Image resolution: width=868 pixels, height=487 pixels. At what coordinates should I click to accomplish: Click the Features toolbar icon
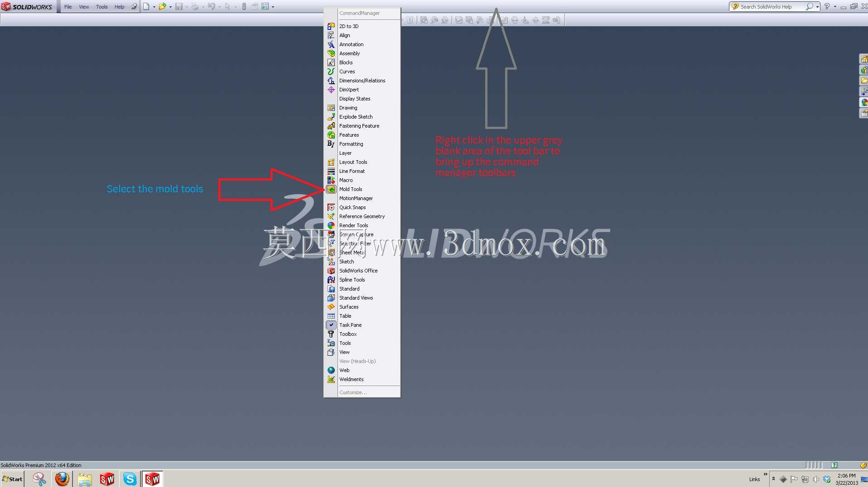point(331,135)
